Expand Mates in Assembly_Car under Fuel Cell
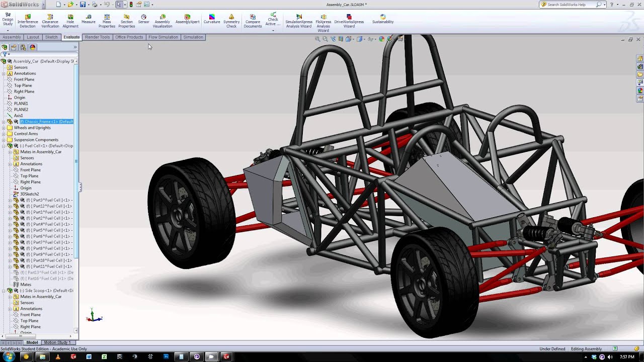Image resolution: width=644 pixels, height=362 pixels. pyautogui.click(x=10, y=152)
